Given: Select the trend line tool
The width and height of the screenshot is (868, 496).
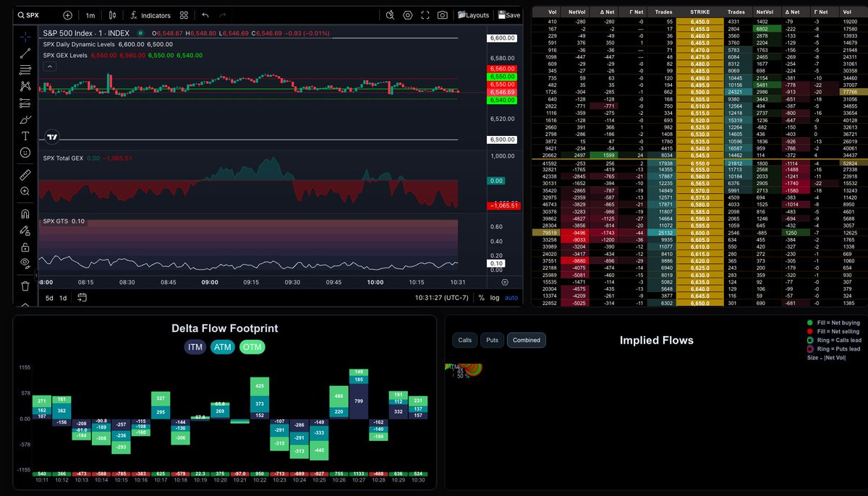Looking at the screenshot, I should click(x=25, y=52).
